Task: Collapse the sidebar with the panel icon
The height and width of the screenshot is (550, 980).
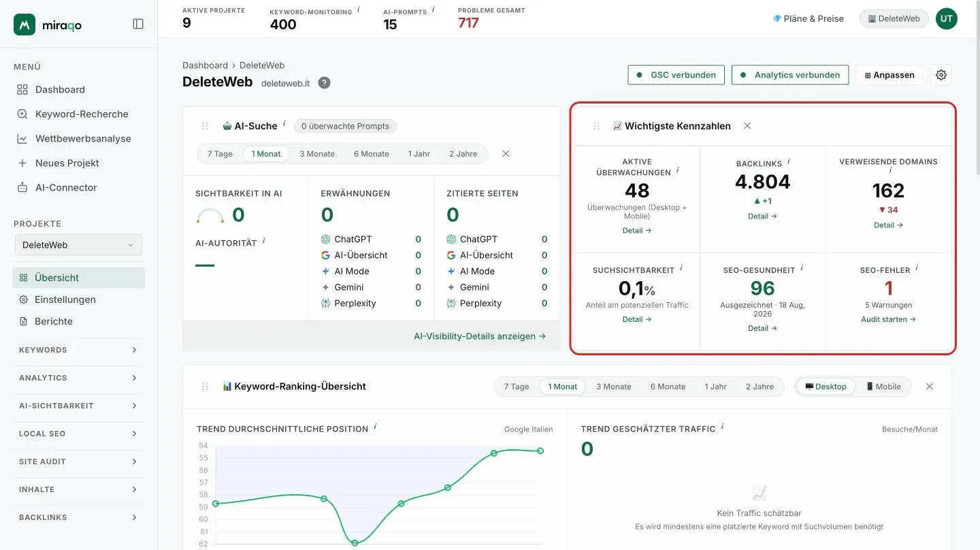Action: pos(138,24)
